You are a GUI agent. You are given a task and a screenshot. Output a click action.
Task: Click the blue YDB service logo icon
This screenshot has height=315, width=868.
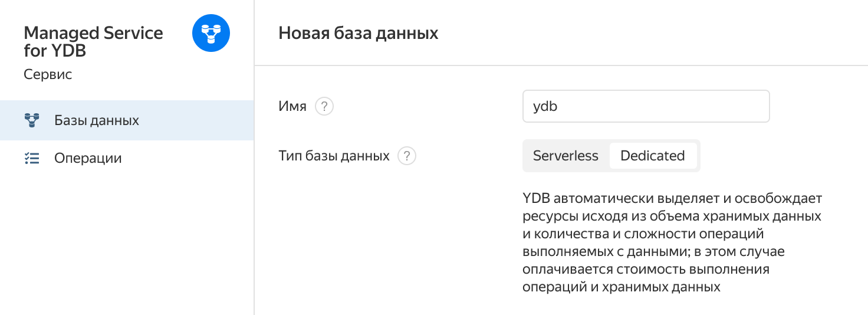point(211,33)
